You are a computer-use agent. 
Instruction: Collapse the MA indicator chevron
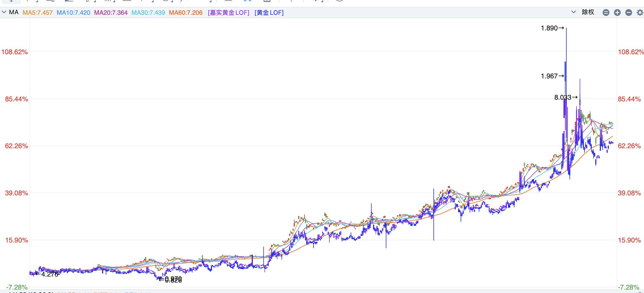(x=4, y=12)
